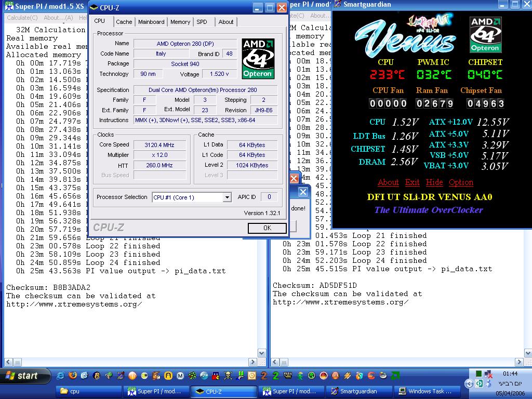Click the orange number 2 Quick Launch icon
The width and height of the screenshot is (532, 399).
tap(264, 376)
